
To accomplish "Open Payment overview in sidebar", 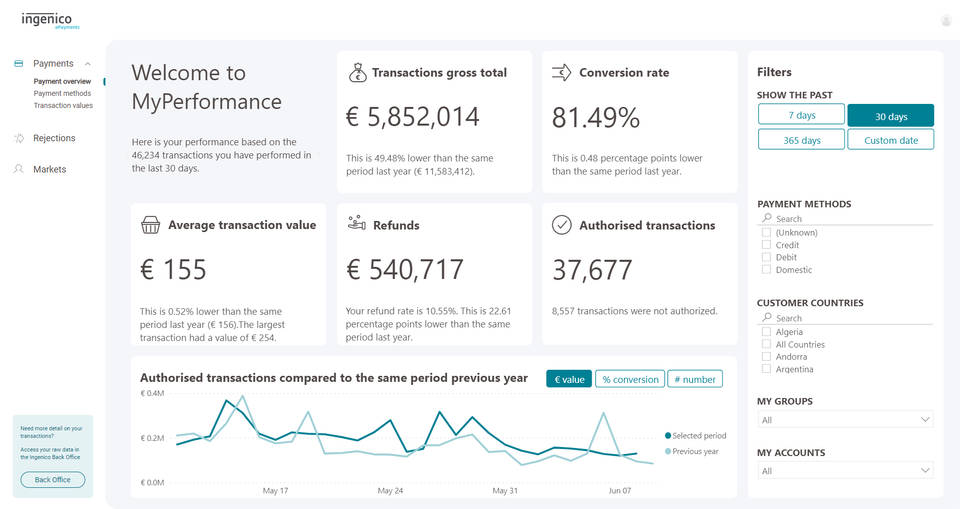I will [62, 81].
